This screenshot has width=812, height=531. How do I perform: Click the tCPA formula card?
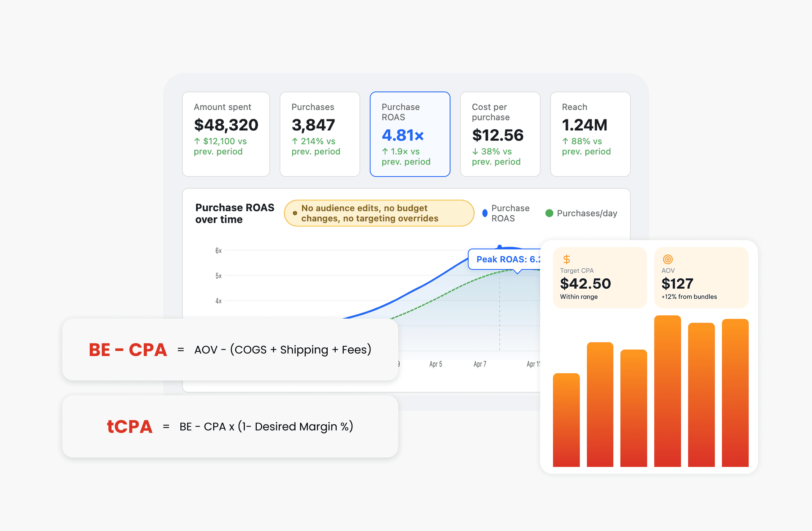tap(230, 426)
